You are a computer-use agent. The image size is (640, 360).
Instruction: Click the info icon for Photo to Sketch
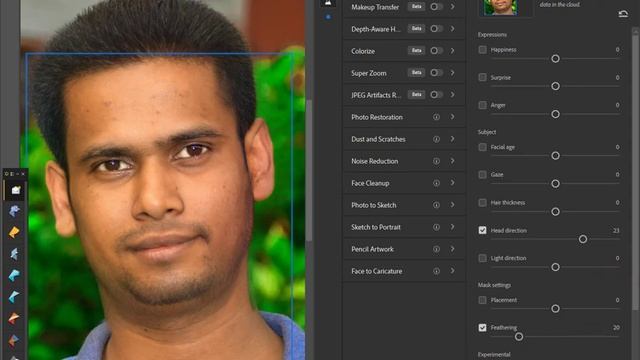tap(436, 205)
